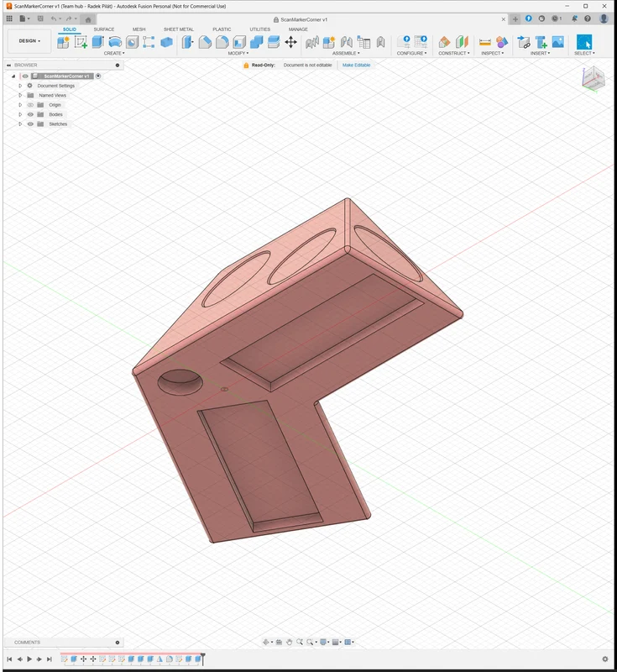This screenshot has width=617, height=672.
Task: Select the Insert Canvas image icon
Action: pyautogui.click(x=558, y=42)
